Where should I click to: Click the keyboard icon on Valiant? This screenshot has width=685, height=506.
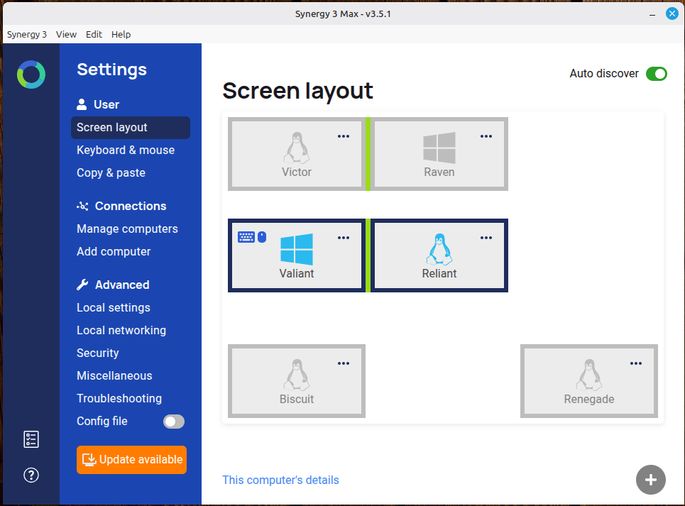pyautogui.click(x=246, y=237)
